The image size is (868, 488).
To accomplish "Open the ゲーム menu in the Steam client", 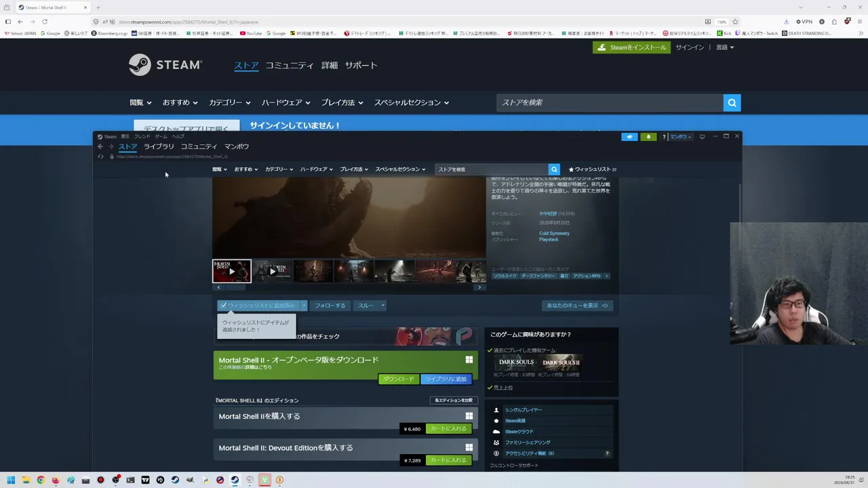I will pos(161,136).
